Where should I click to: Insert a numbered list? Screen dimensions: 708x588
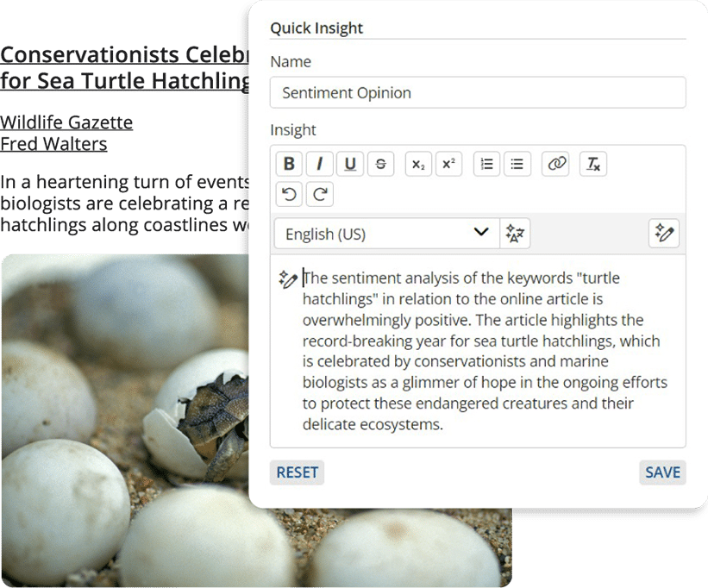coord(486,163)
